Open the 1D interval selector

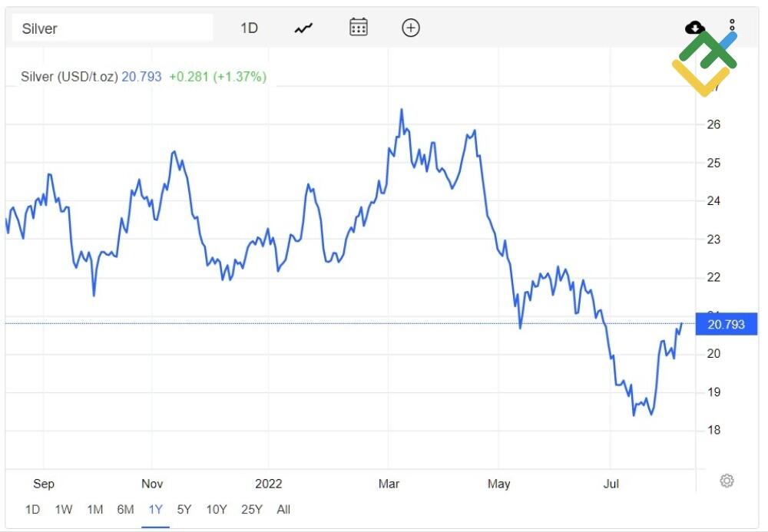tap(250, 28)
